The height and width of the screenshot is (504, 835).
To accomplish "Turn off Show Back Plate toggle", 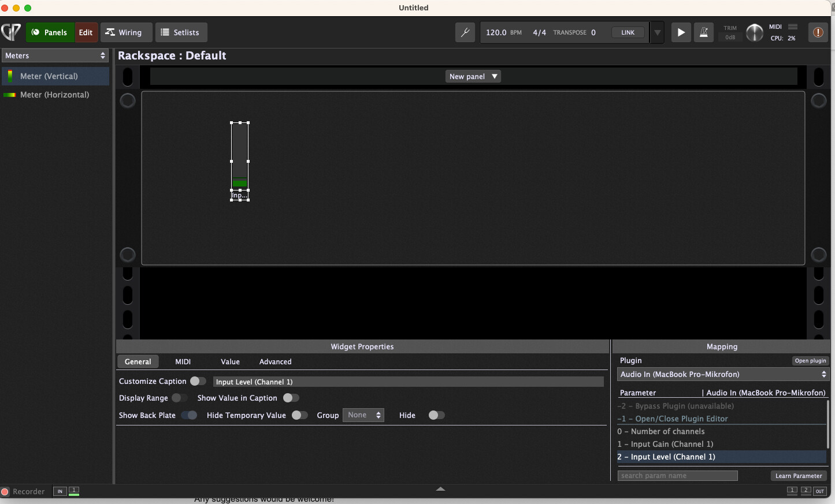I will click(189, 415).
